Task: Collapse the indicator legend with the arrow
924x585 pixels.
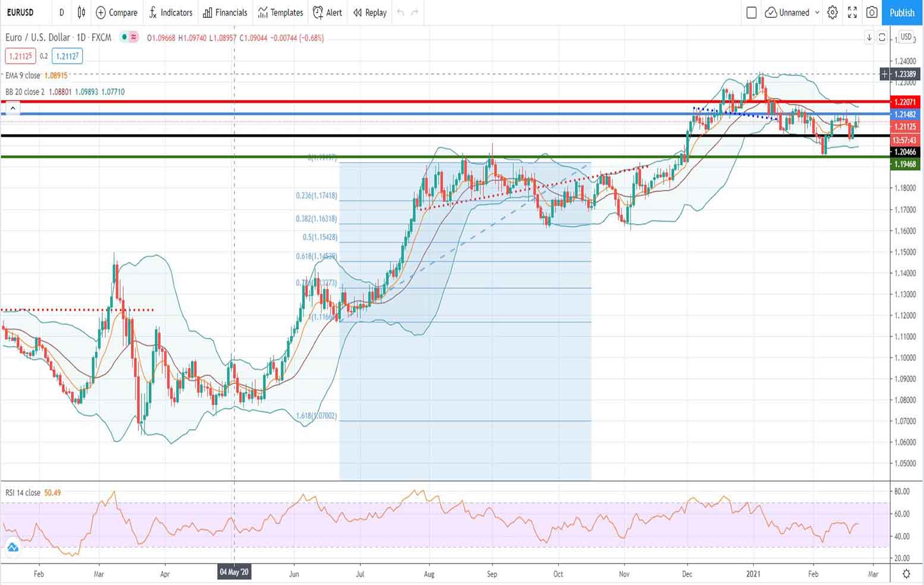Action: [12, 108]
